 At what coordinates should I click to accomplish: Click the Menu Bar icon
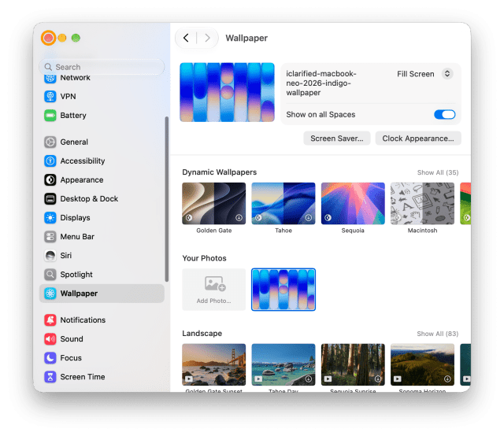[50, 237]
